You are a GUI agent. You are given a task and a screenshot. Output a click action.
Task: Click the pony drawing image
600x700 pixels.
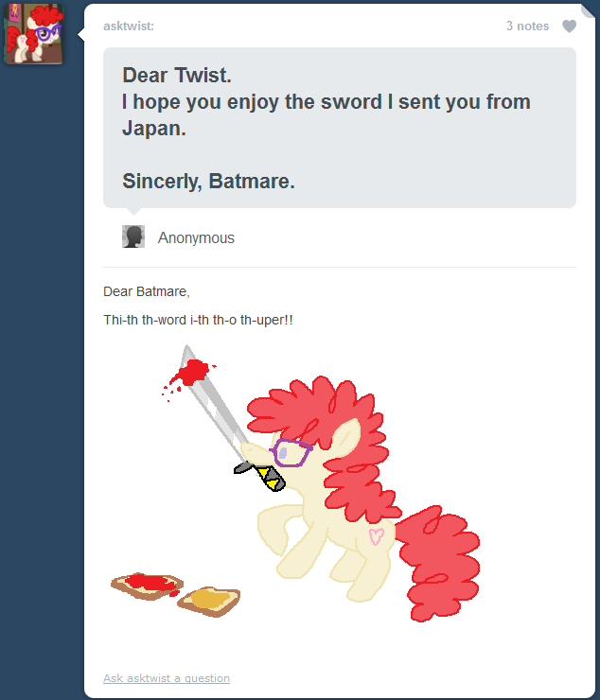(295, 483)
